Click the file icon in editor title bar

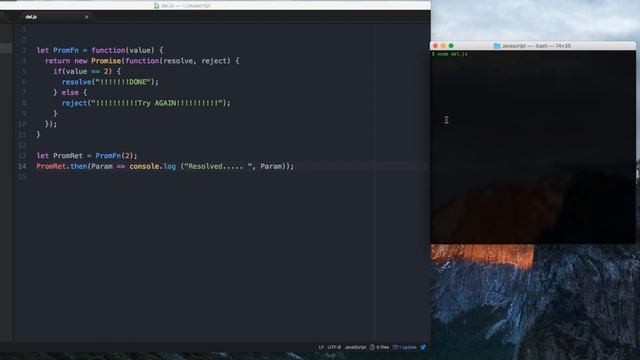click(x=156, y=6)
